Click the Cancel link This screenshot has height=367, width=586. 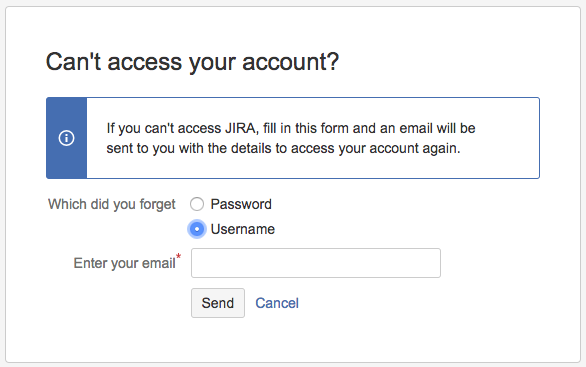click(277, 303)
